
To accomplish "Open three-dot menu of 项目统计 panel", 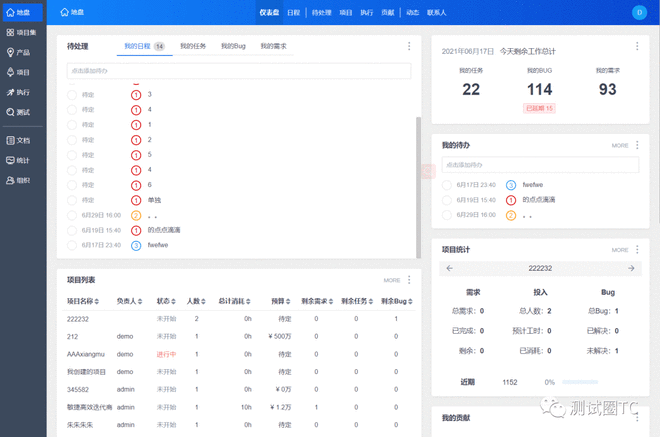I will point(637,249).
